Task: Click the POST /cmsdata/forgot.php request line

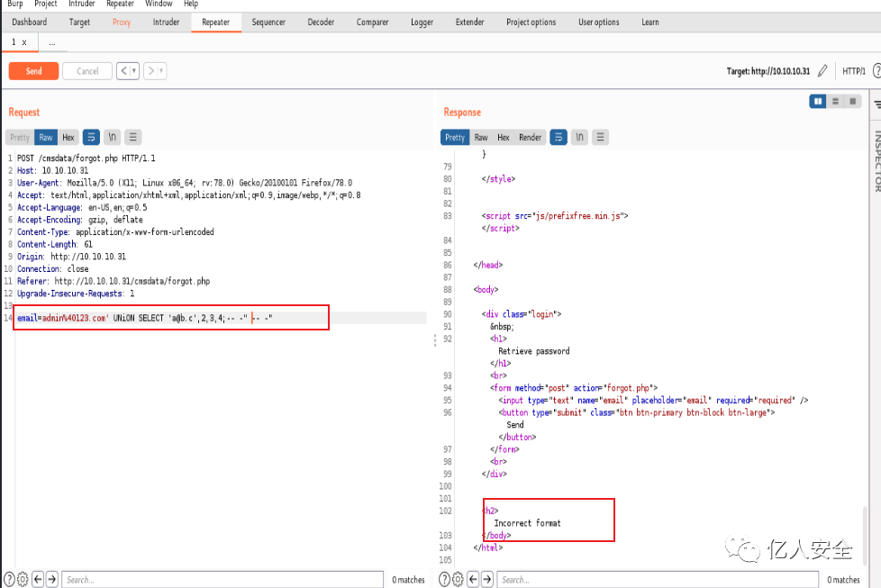Action: [x=86, y=158]
